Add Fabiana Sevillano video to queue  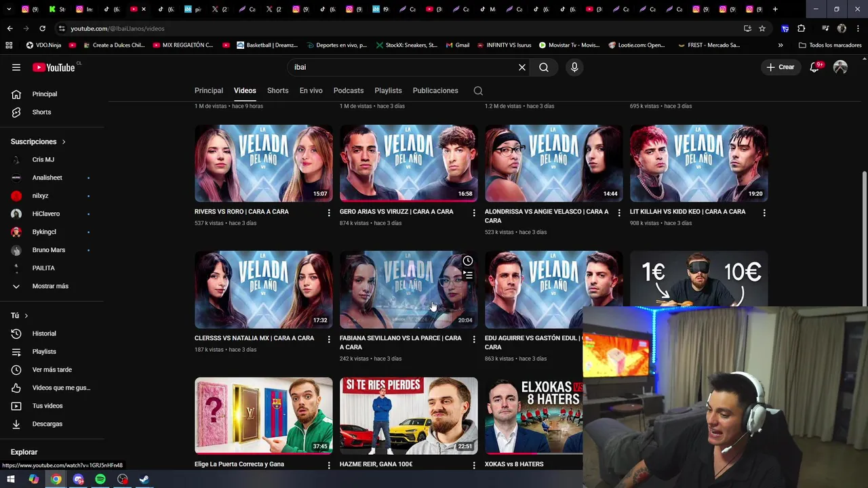(468, 275)
